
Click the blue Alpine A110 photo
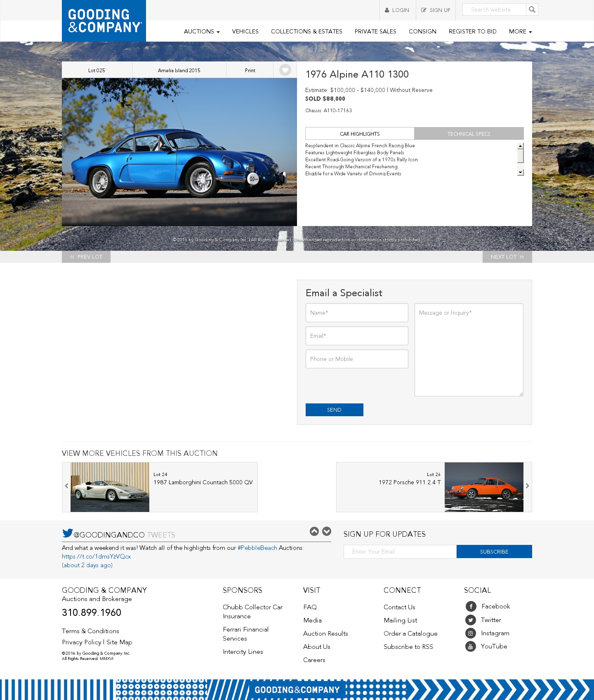(179, 152)
